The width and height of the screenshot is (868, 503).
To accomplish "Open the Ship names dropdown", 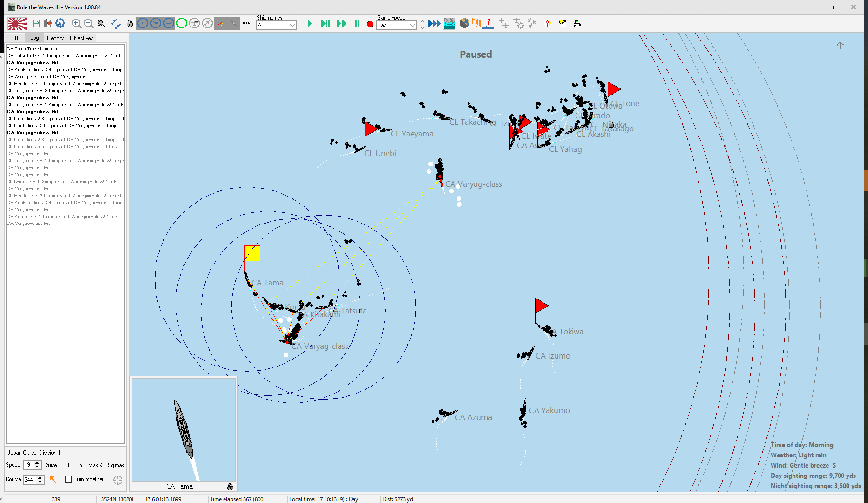I will (x=276, y=25).
